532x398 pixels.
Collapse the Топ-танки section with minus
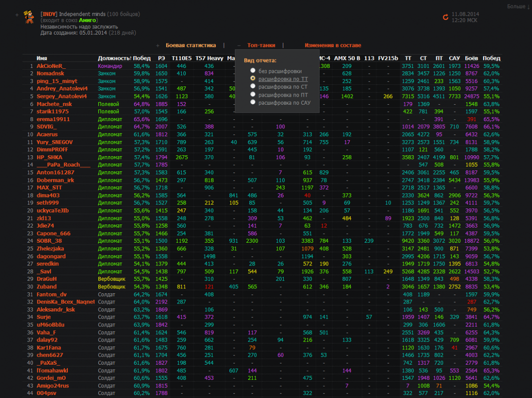tap(239, 45)
